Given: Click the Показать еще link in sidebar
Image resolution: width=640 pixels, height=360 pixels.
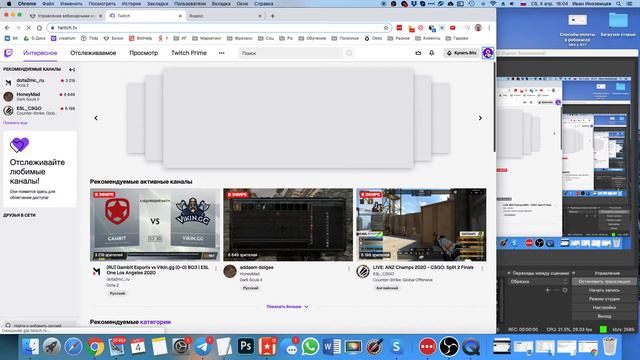Looking at the screenshot, I should (x=15, y=123).
